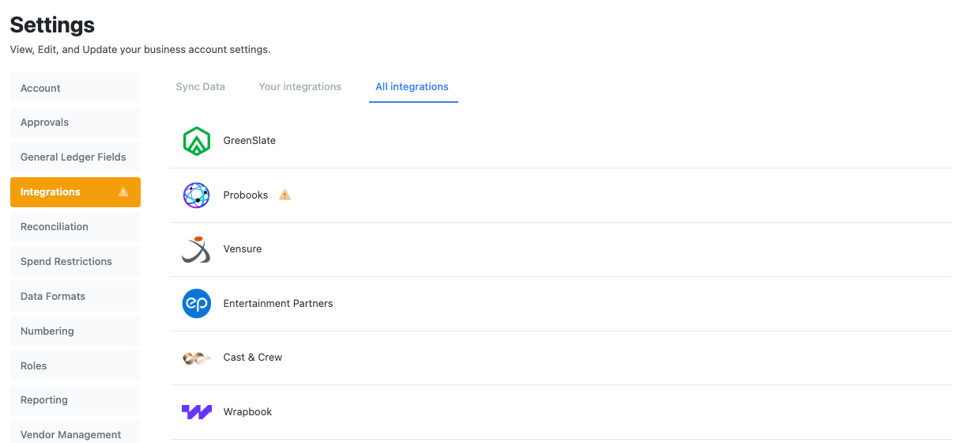Open the Reconciliation settings section
Image resolution: width=980 pixels, height=443 pixels.
(75, 227)
